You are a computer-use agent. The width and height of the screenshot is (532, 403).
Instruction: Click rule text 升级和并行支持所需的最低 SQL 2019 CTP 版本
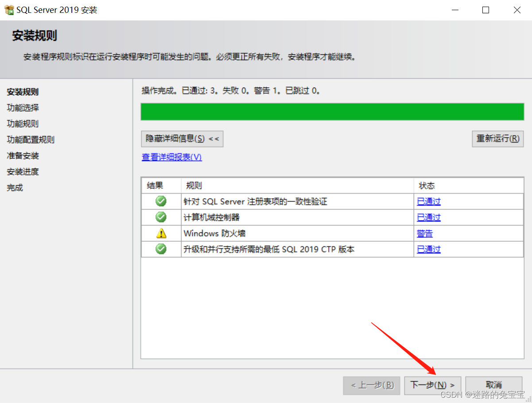click(x=269, y=249)
